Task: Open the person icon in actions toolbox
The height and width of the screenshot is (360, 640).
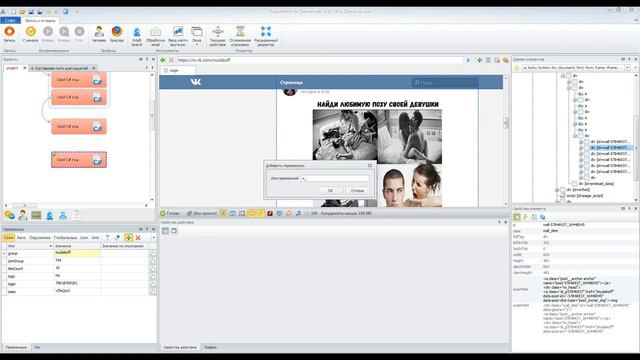Action: (x=23, y=215)
